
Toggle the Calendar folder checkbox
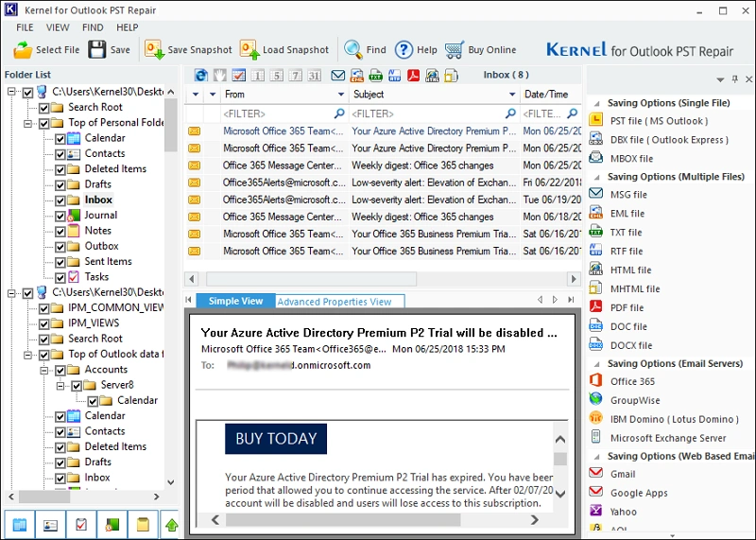click(x=60, y=138)
